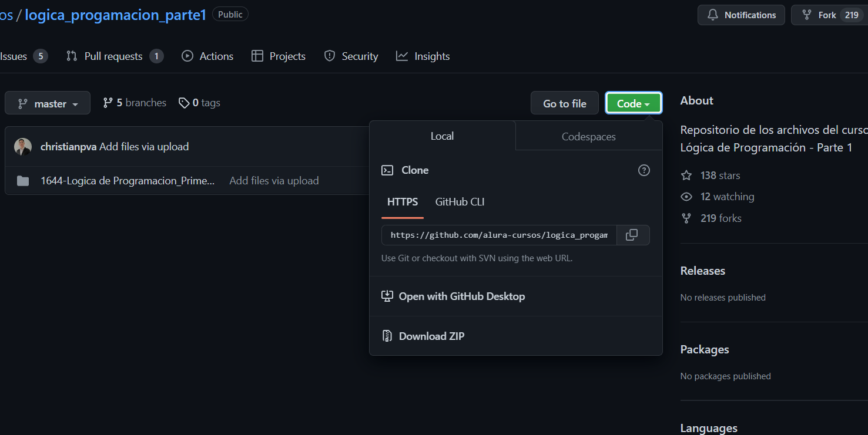This screenshot has height=435, width=868.
Task: Click the bell icon in Notifications
Action: (x=713, y=15)
